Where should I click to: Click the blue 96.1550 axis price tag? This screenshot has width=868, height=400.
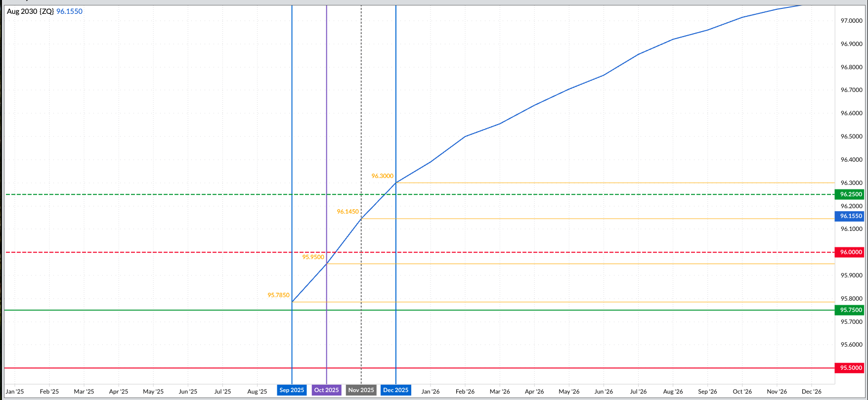(x=851, y=216)
